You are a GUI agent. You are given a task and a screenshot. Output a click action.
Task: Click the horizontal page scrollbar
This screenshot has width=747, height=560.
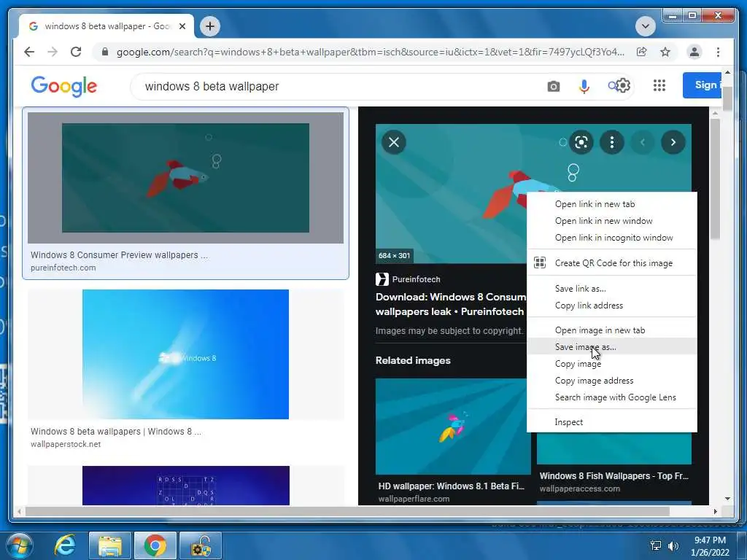pyautogui.click(x=347, y=511)
